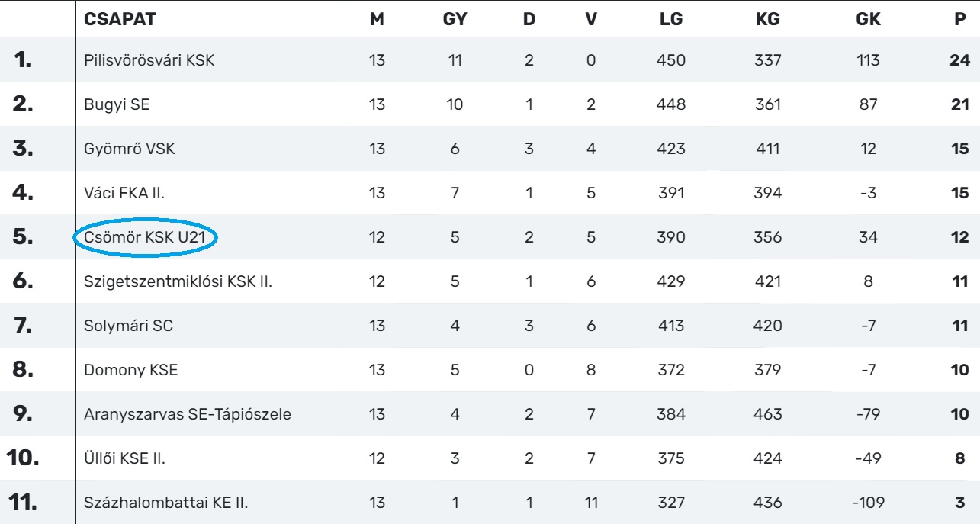Click Pilisvörösvári's 24 points value
The width and height of the screenshot is (980, 524).
point(959,61)
